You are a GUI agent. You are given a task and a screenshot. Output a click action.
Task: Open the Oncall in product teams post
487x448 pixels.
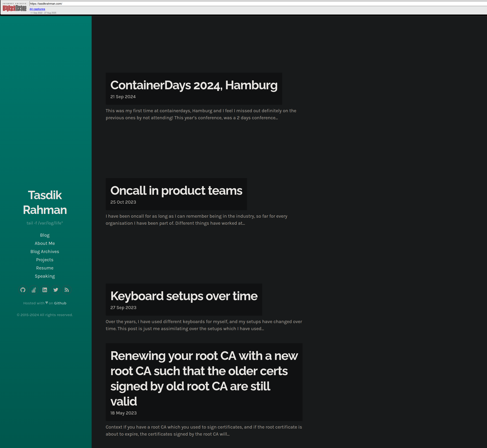click(176, 191)
